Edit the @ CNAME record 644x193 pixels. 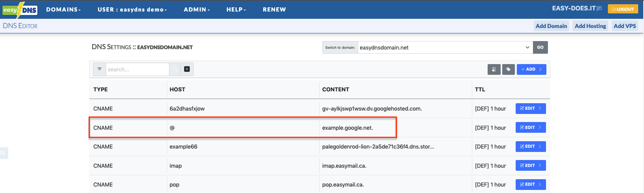[x=530, y=127]
